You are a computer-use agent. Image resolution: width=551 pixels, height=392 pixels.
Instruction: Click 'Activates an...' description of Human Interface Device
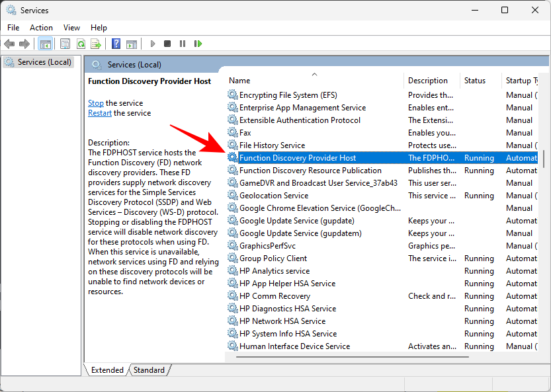pos(432,346)
